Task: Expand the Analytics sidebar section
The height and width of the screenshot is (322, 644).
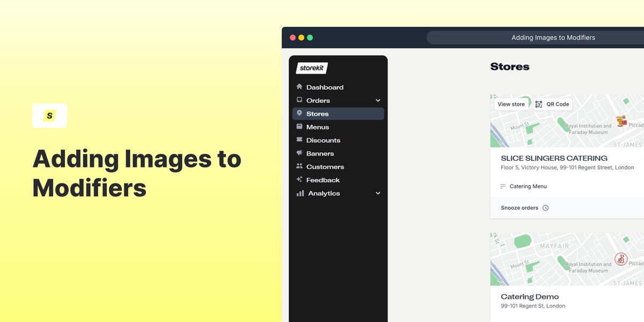Action: tap(377, 193)
